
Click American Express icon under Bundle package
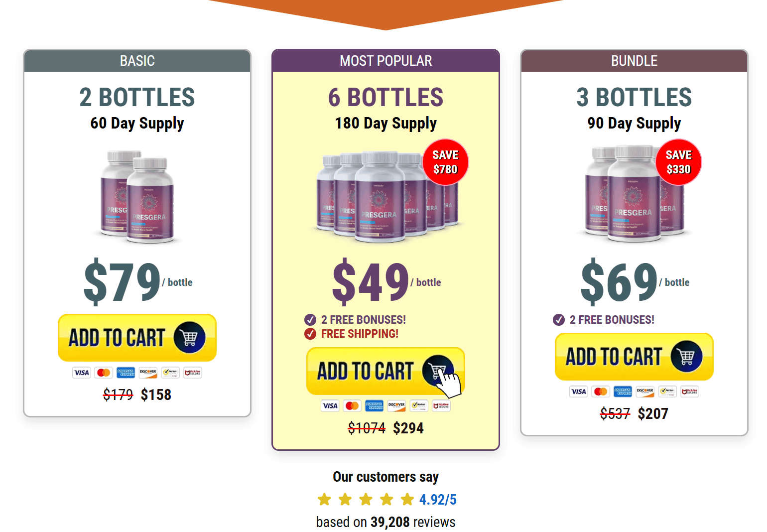pyautogui.click(x=623, y=392)
